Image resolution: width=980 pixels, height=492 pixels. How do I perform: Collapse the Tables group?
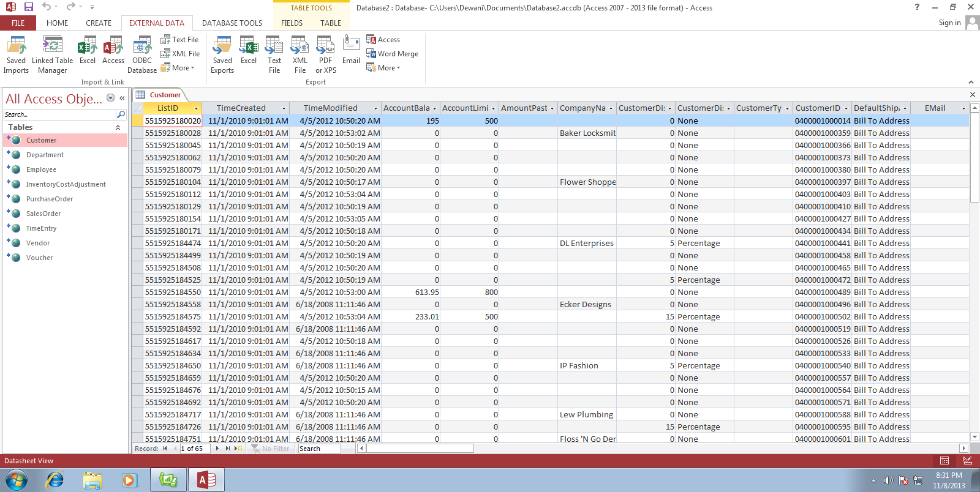pyautogui.click(x=118, y=127)
